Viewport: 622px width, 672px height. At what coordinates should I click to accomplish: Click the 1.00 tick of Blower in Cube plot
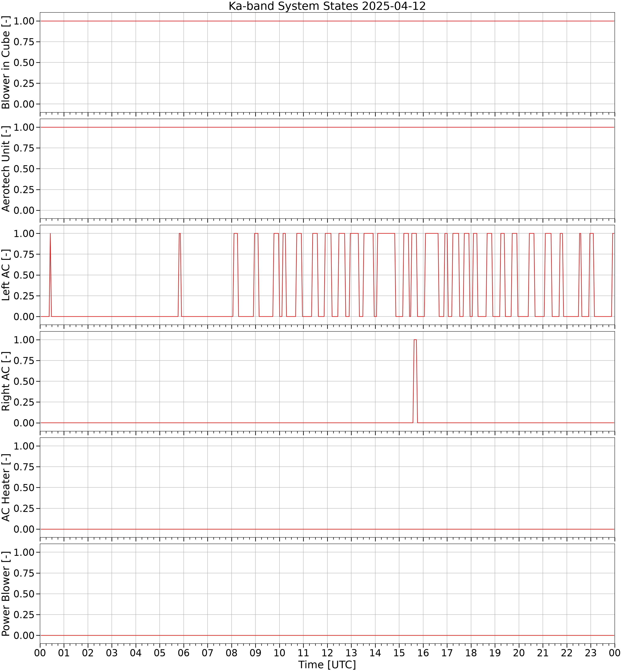pyautogui.click(x=24, y=21)
